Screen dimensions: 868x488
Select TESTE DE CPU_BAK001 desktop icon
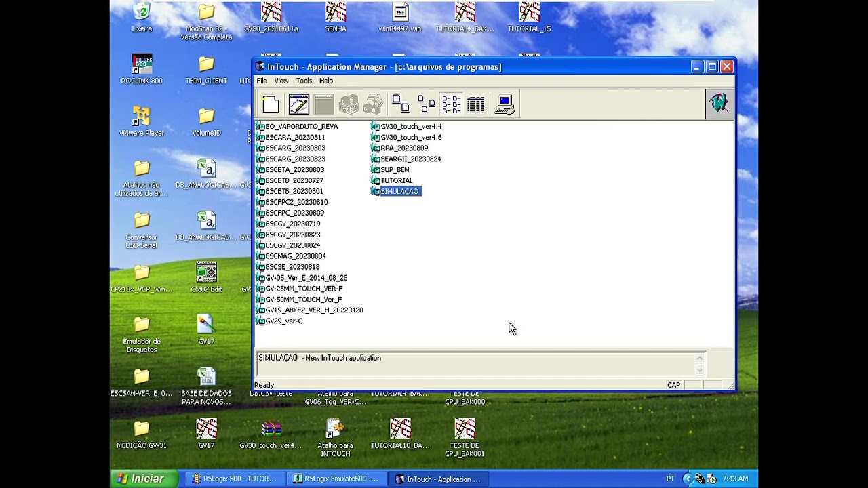[x=465, y=439]
